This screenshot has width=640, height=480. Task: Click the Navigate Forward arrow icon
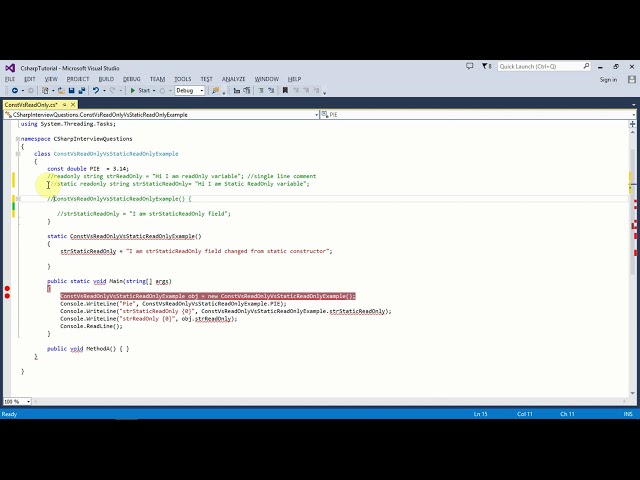(x=31, y=91)
